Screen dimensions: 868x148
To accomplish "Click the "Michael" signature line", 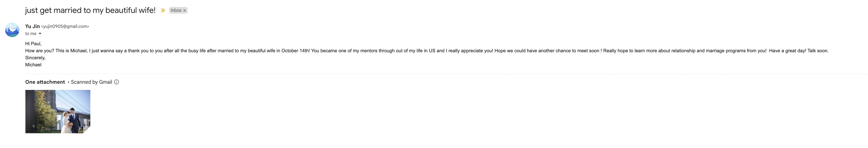I will [33, 65].
